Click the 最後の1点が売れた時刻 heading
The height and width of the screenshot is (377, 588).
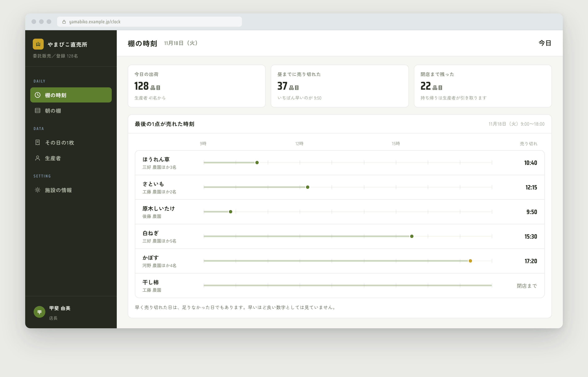coord(164,124)
